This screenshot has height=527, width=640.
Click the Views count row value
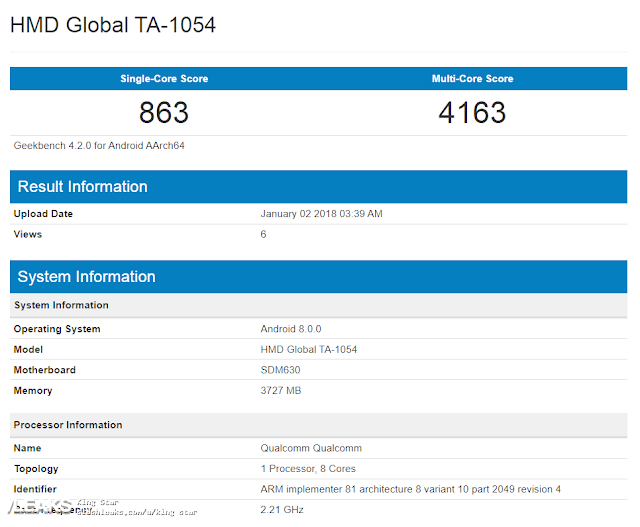pyautogui.click(x=263, y=234)
